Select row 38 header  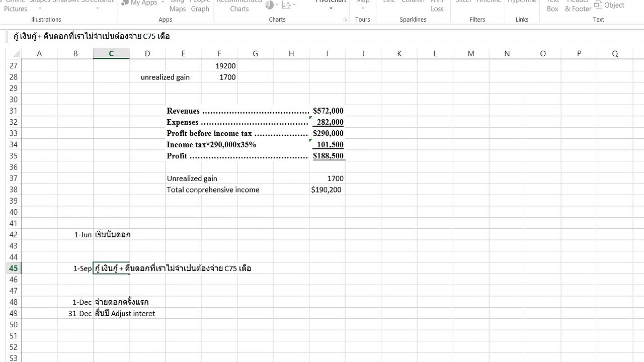(x=13, y=190)
